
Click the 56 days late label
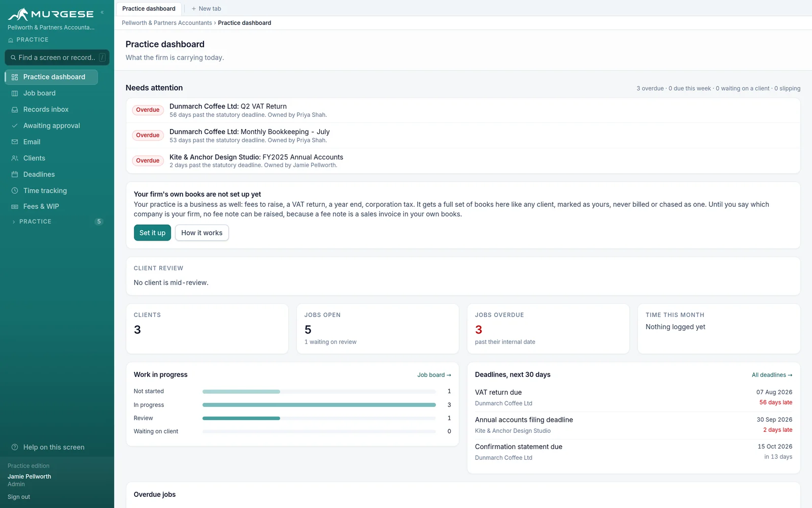[775, 402]
